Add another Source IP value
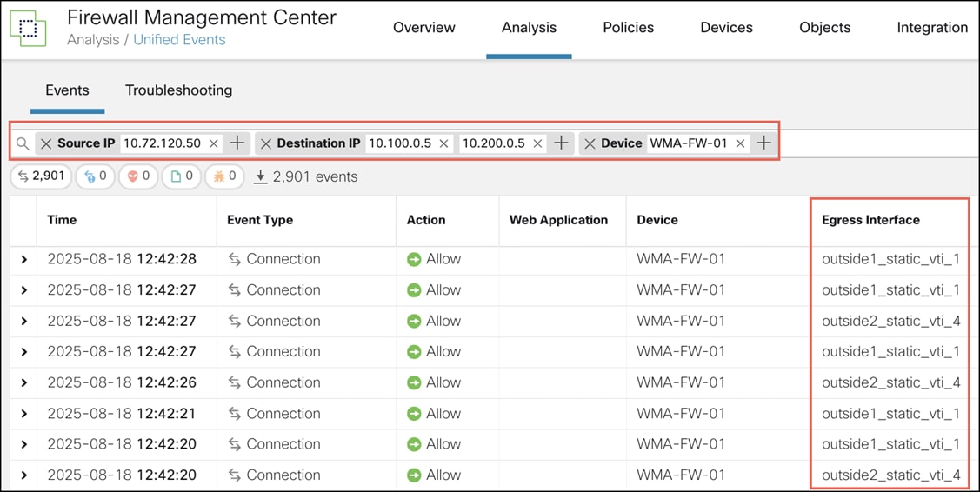The height and width of the screenshot is (492, 980). tap(237, 143)
